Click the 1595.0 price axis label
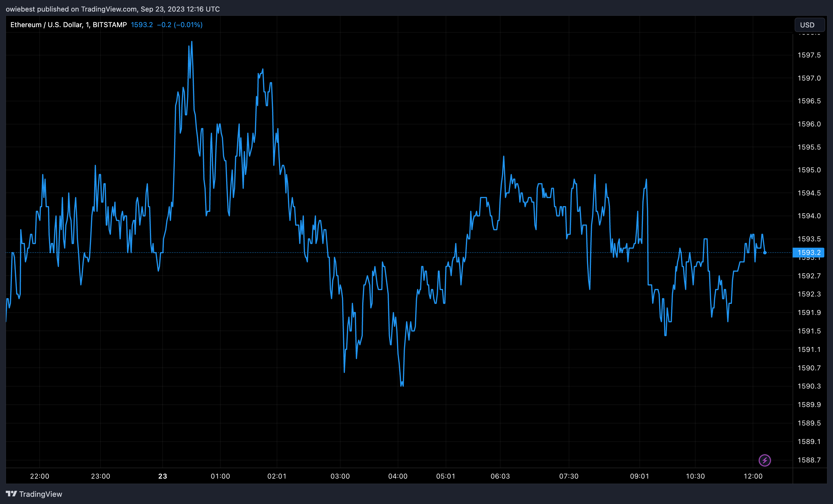Viewport: 833px width, 504px height. click(x=809, y=170)
